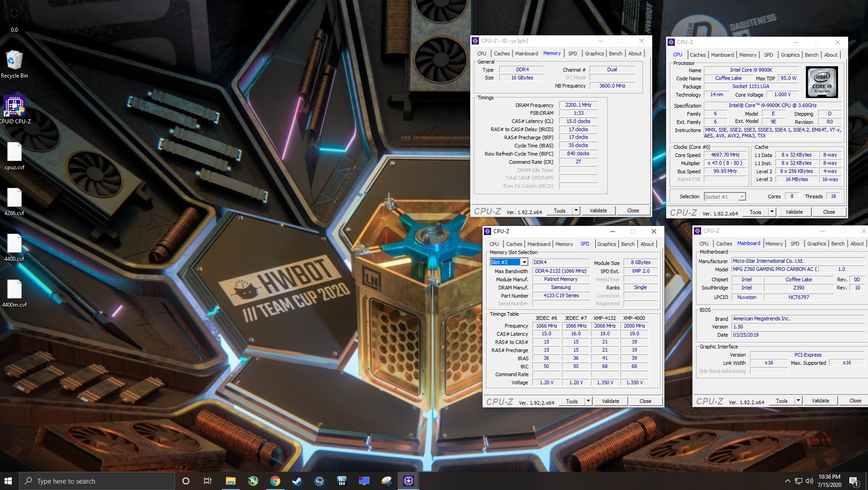Open Cortana circle icon on taskbar

tap(185, 481)
